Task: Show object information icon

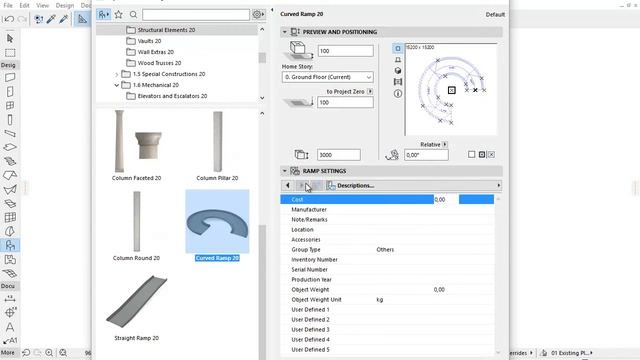Action: (398, 93)
